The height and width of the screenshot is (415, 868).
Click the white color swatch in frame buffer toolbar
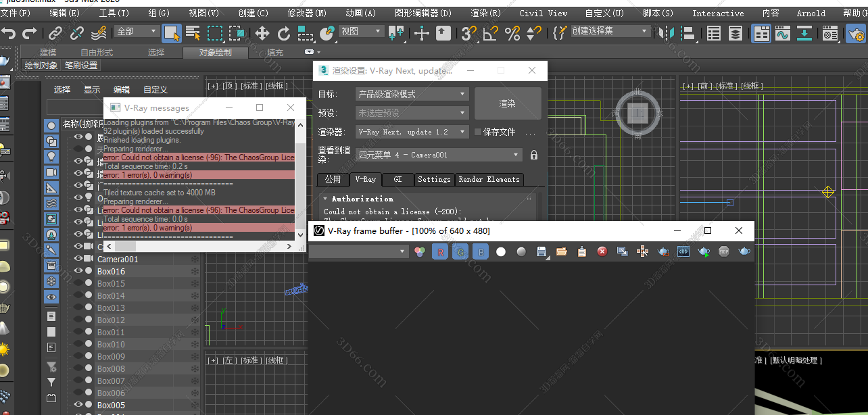tap(500, 251)
